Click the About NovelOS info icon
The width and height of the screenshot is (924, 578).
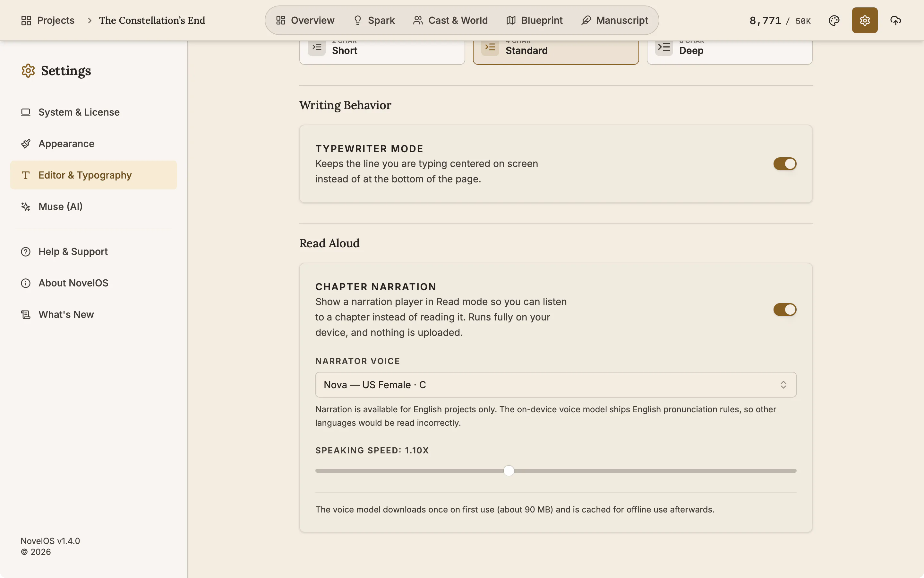pyautogui.click(x=26, y=283)
